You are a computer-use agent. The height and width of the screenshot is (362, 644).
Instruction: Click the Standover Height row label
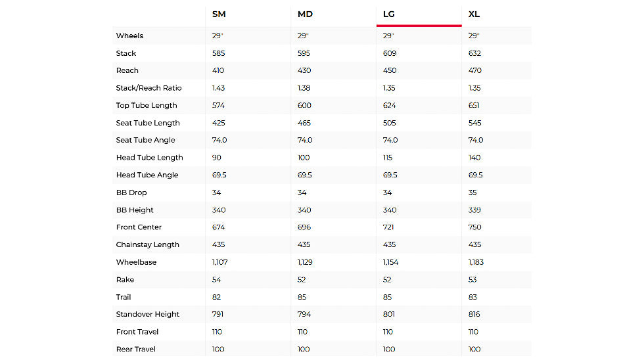tap(148, 314)
